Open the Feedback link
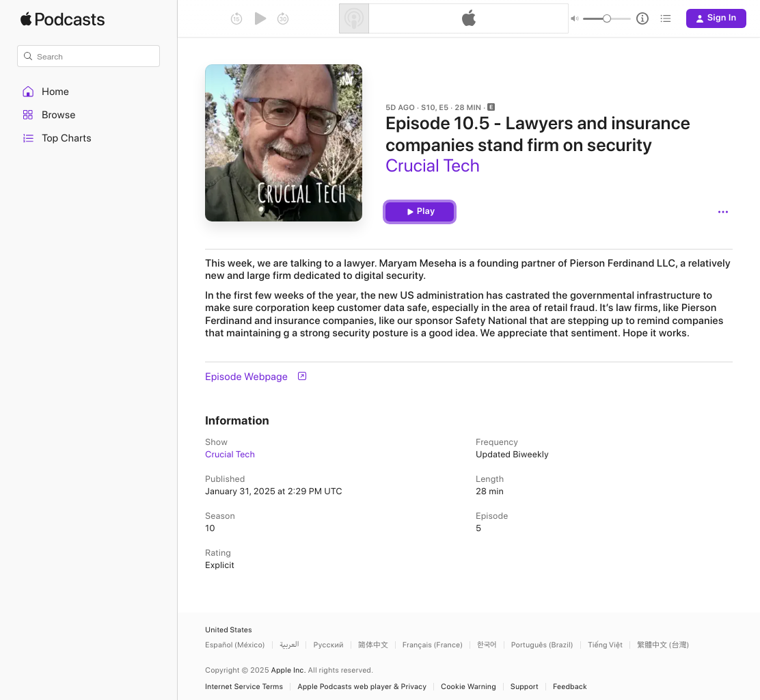The image size is (760, 700). pos(569,686)
